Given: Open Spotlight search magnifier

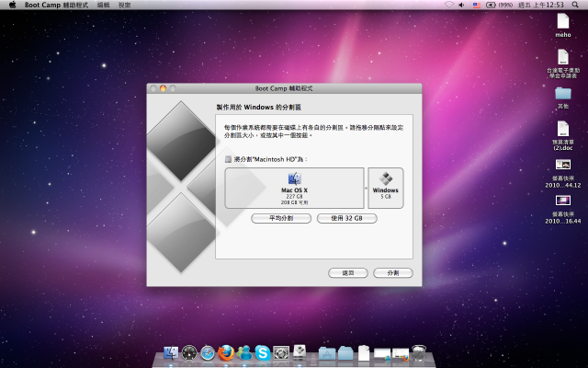Looking at the screenshot, I should (x=575, y=5).
